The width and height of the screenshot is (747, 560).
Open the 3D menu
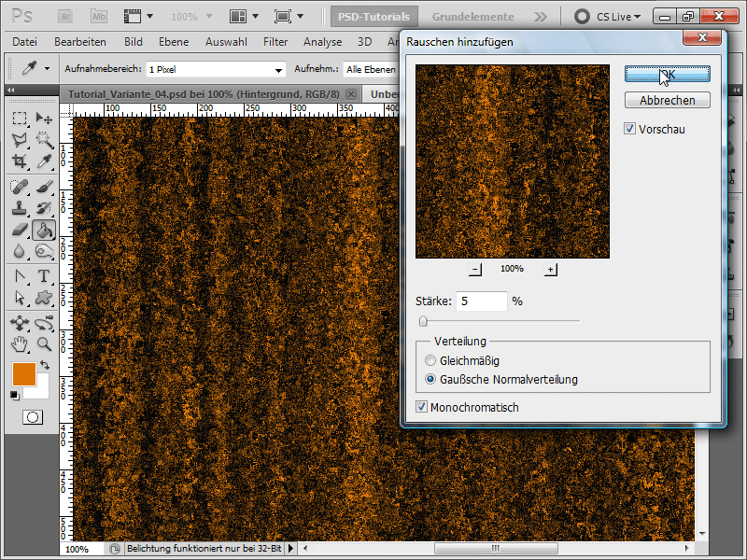(x=364, y=42)
